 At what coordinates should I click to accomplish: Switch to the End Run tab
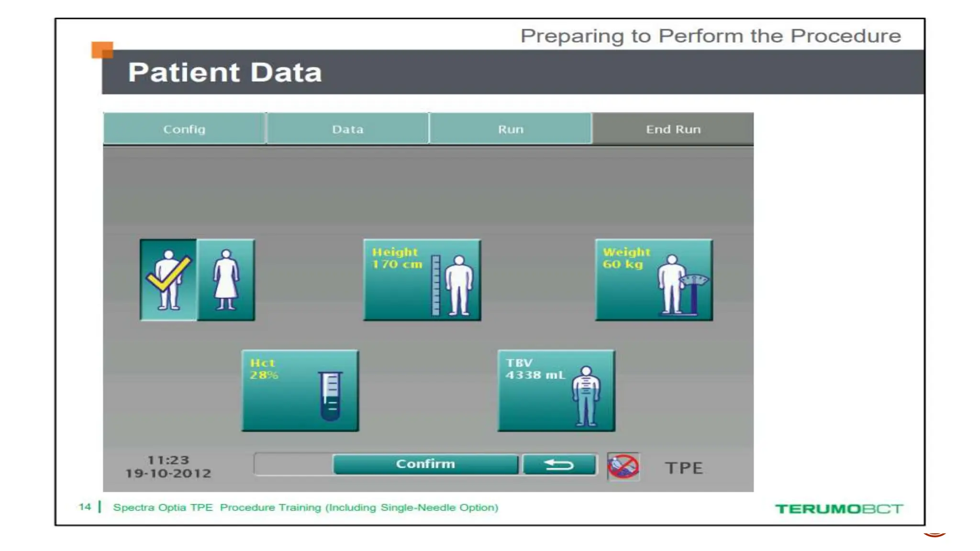point(673,129)
